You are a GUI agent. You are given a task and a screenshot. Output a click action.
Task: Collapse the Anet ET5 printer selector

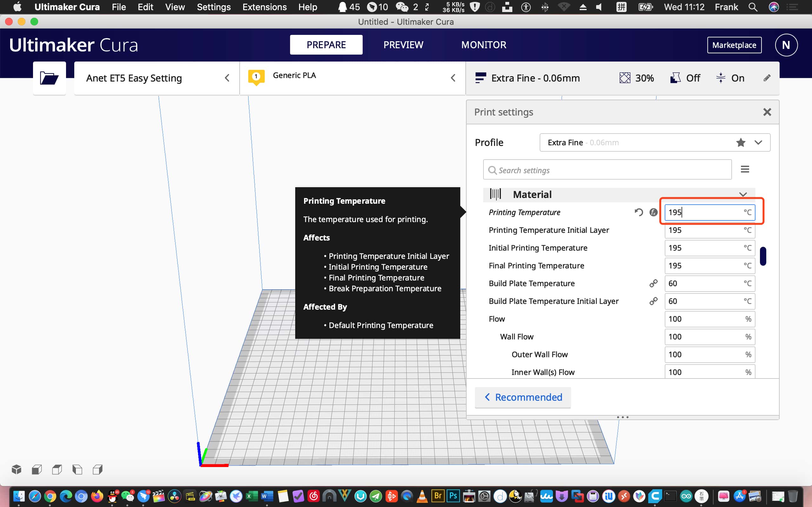click(227, 78)
